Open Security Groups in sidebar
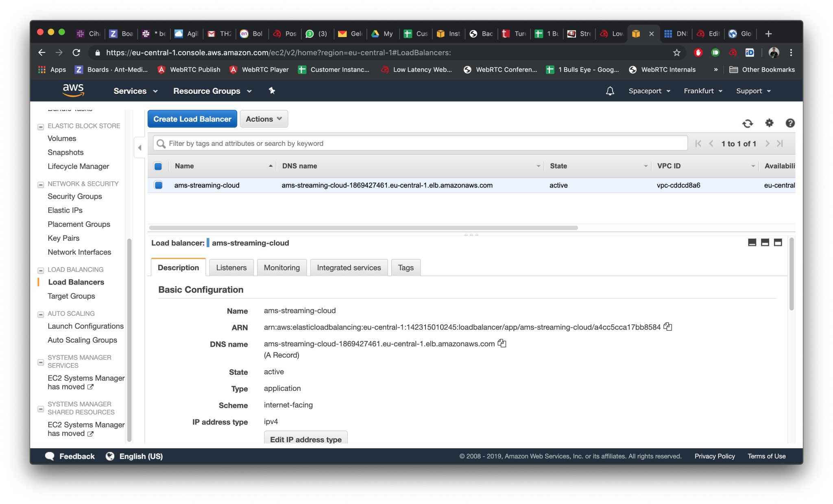833x504 pixels. tap(75, 196)
